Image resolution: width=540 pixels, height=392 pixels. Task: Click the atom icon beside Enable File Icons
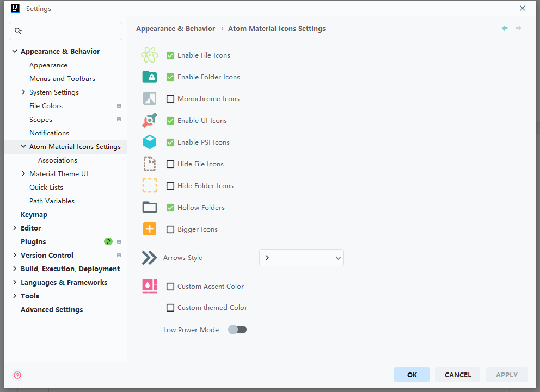click(150, 55)
